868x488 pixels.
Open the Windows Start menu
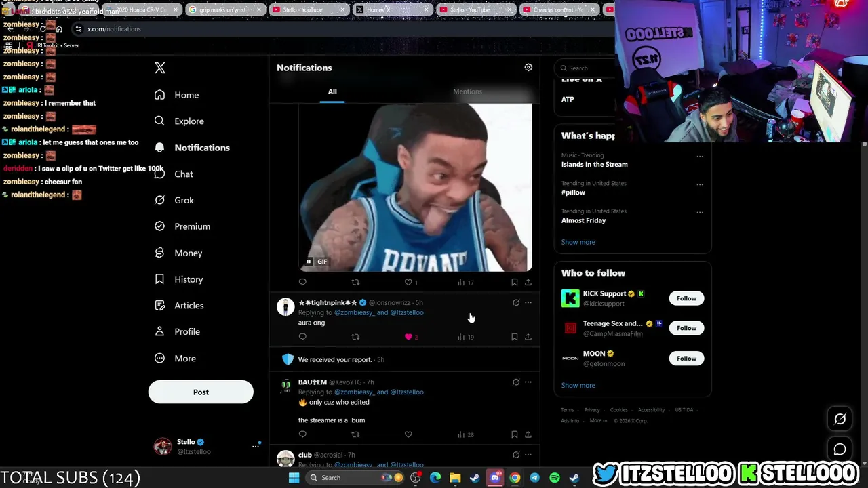click(x=294, y=478)
